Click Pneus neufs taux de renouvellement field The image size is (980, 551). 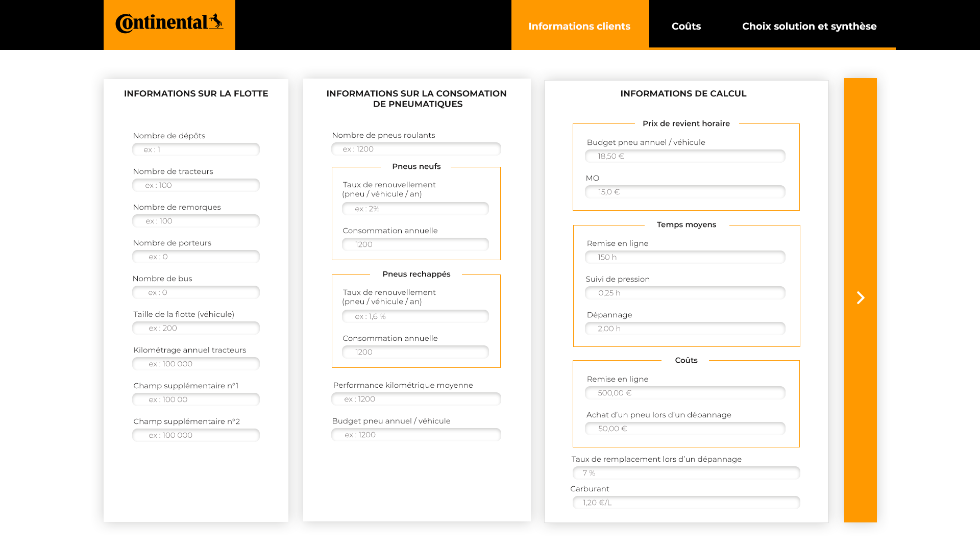click(415, 209)
